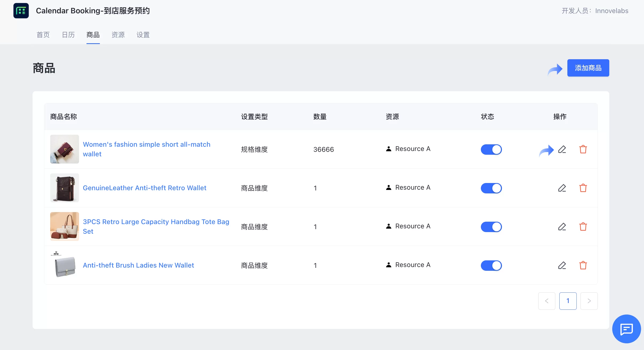Edit Anti-theft Brush Ladies New Wallet
This screenshot has height=350, width=644.
click(562, 265)
